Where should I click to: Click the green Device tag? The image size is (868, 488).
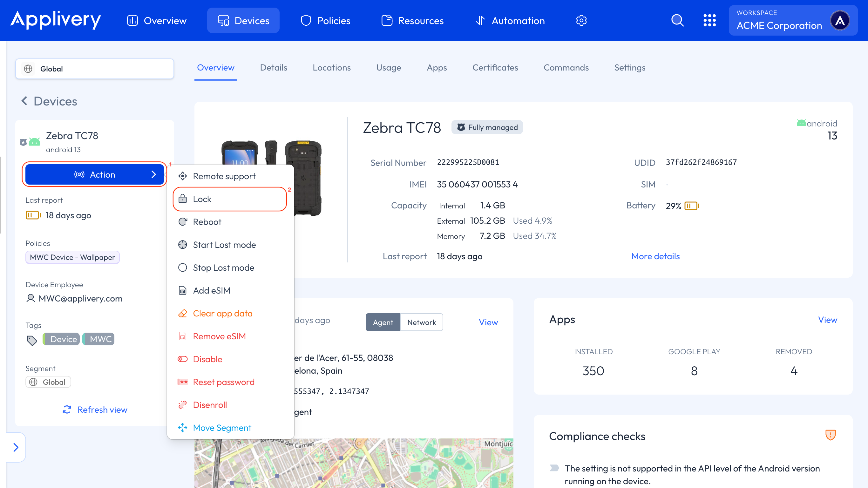(61, 339)
